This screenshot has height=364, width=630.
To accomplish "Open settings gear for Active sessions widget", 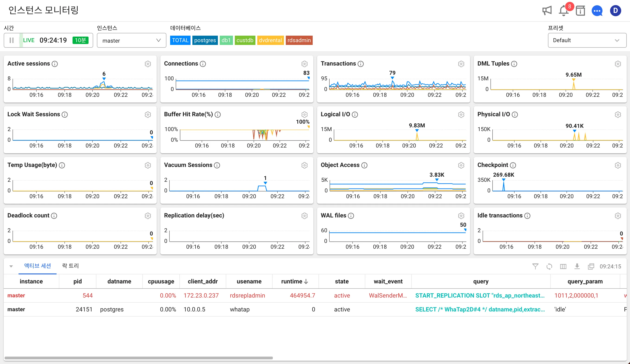I will tap(148, 64).
